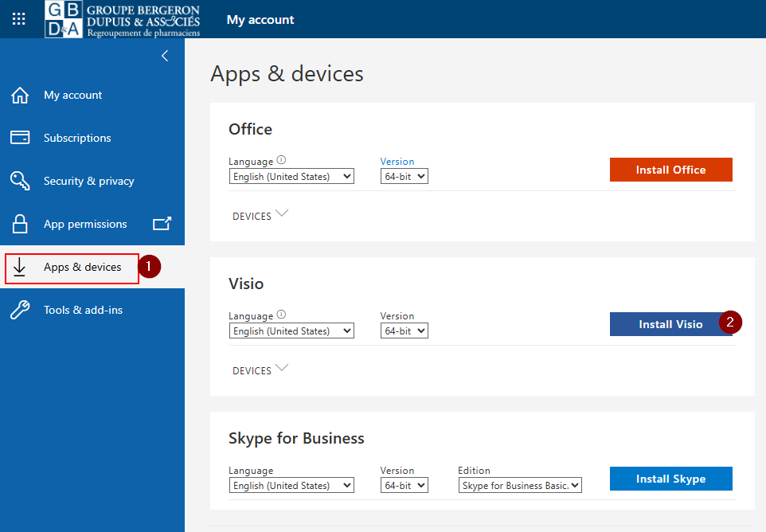The height and width of the screenshot is (532, 766).
Task: Click the home icon beside My account
Action: coord(20,95)
